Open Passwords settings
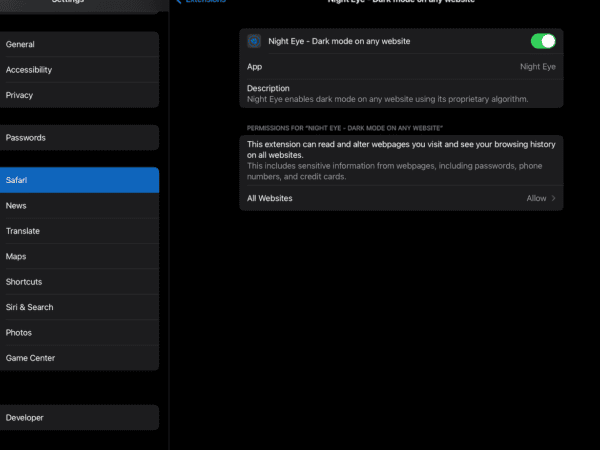 (x=79, y=138)
